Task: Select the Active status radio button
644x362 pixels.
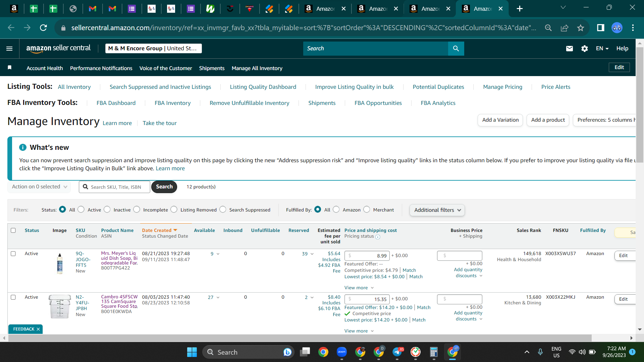Action: 81,209
